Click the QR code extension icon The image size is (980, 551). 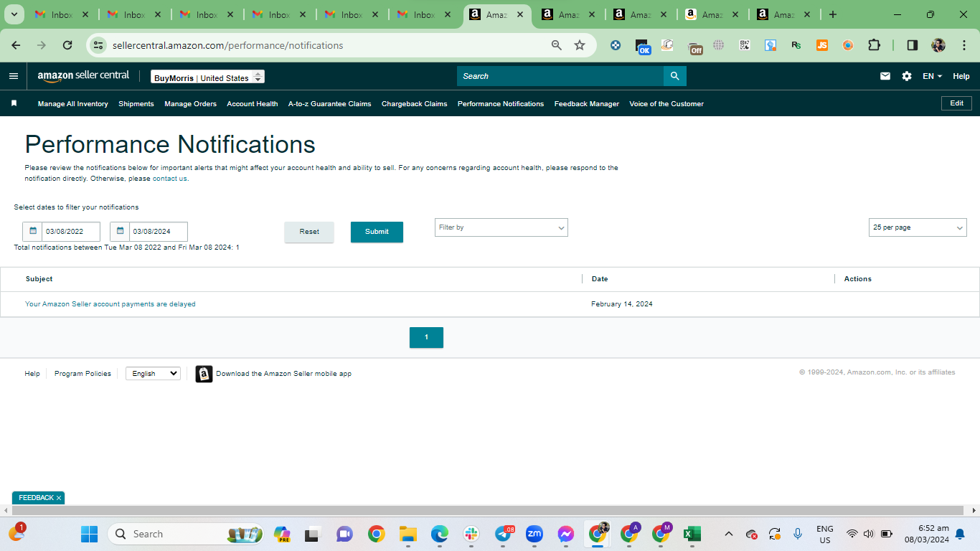745,45
